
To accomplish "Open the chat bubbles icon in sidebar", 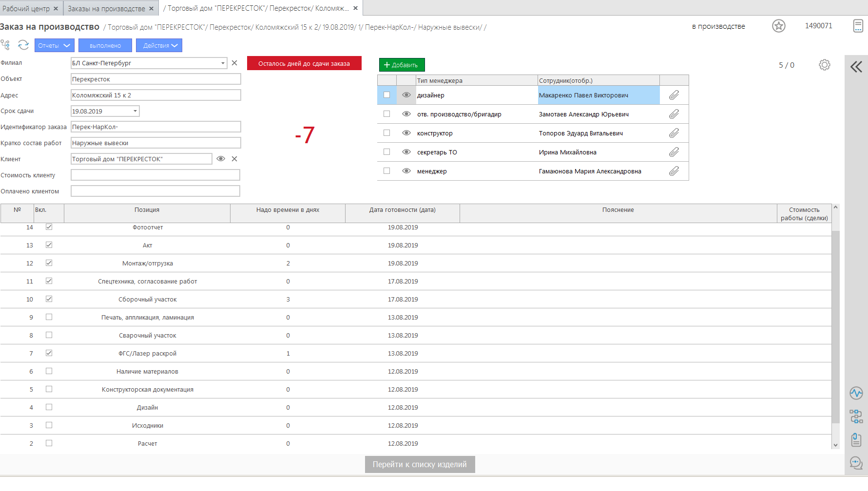I will tap(856, 463).
